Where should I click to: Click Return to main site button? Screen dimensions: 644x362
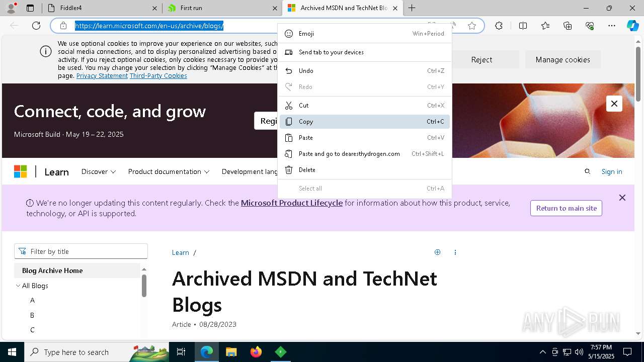[566, 208]
